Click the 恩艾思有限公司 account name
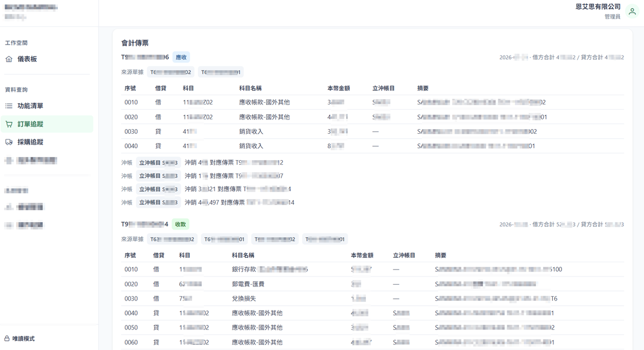The image size is (644, 350). (x=598, y=6)
